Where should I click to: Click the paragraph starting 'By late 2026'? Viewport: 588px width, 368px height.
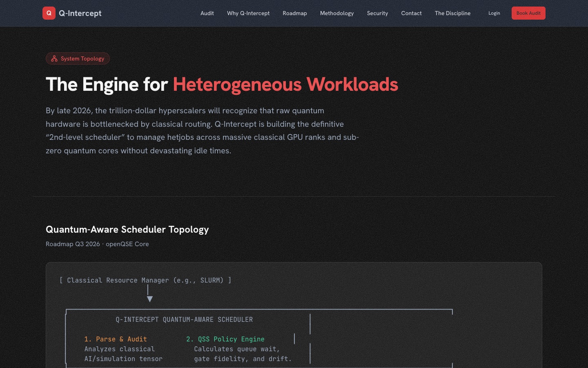203,130
